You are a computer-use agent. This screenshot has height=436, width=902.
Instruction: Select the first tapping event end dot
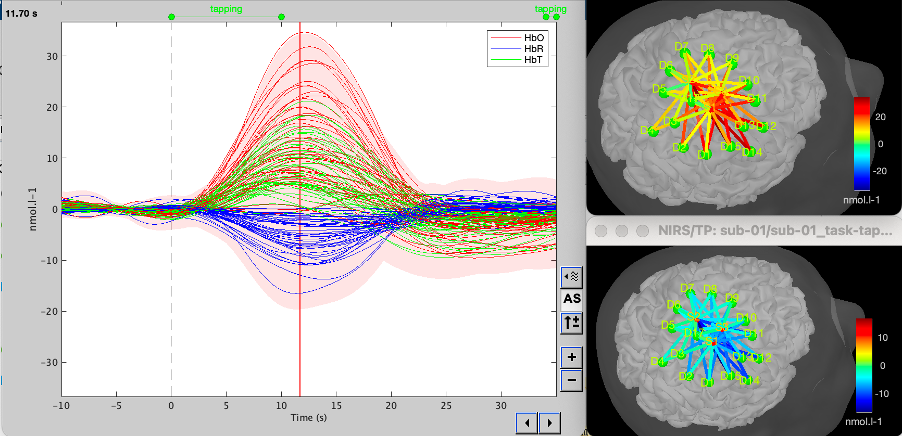click(281, 17)
